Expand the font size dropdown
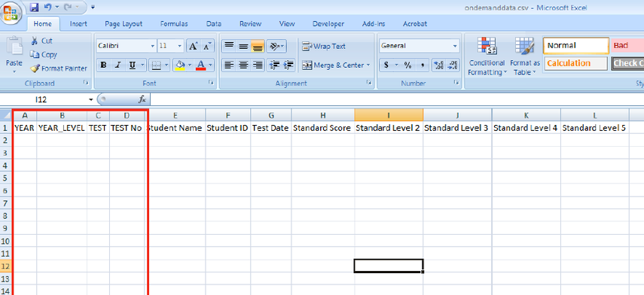The image size is (644, 295). coord(180,46)
